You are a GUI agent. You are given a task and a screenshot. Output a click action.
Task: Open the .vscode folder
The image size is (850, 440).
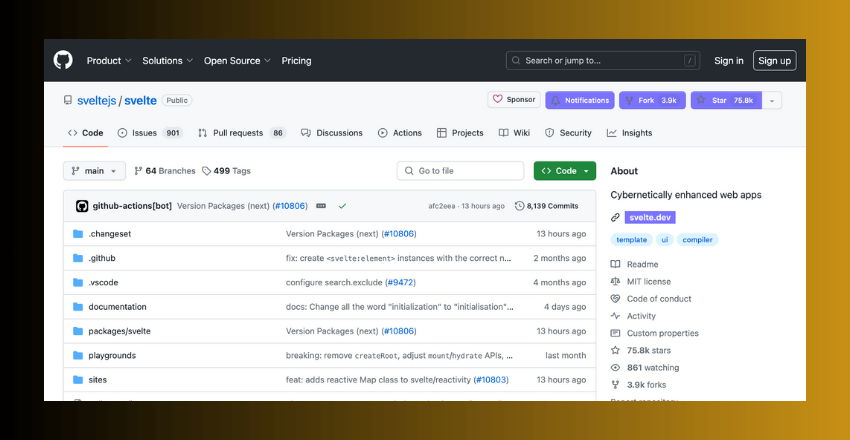103,282
